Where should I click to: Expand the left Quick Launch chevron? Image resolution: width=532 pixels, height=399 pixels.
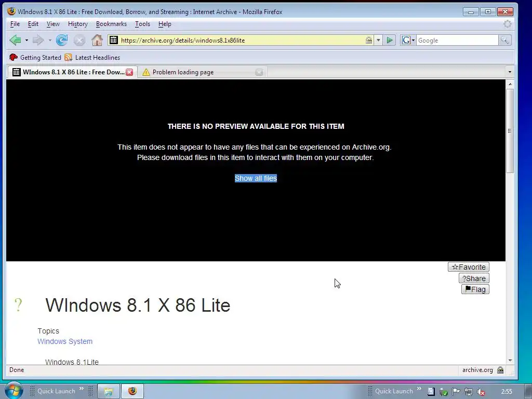82,389
